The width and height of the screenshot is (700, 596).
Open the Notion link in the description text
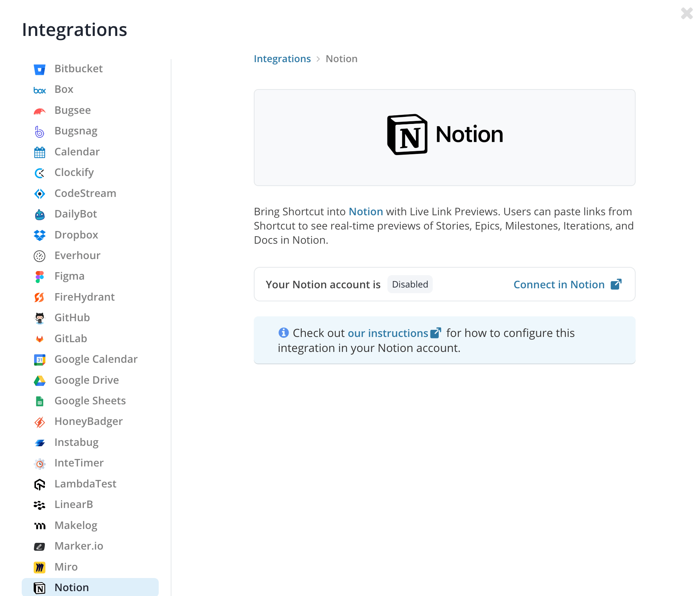tap(366, 212)
